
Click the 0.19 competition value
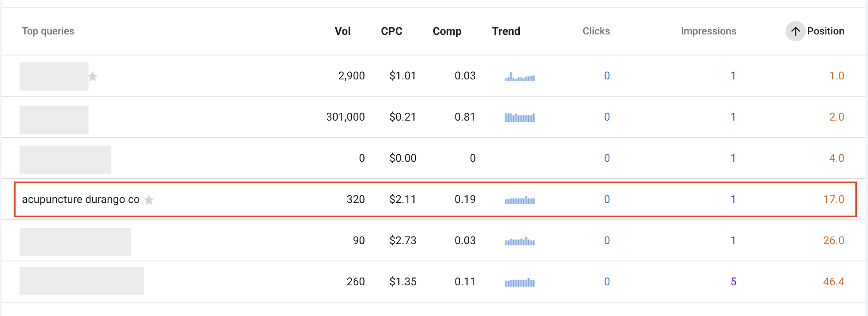[465, 199]
